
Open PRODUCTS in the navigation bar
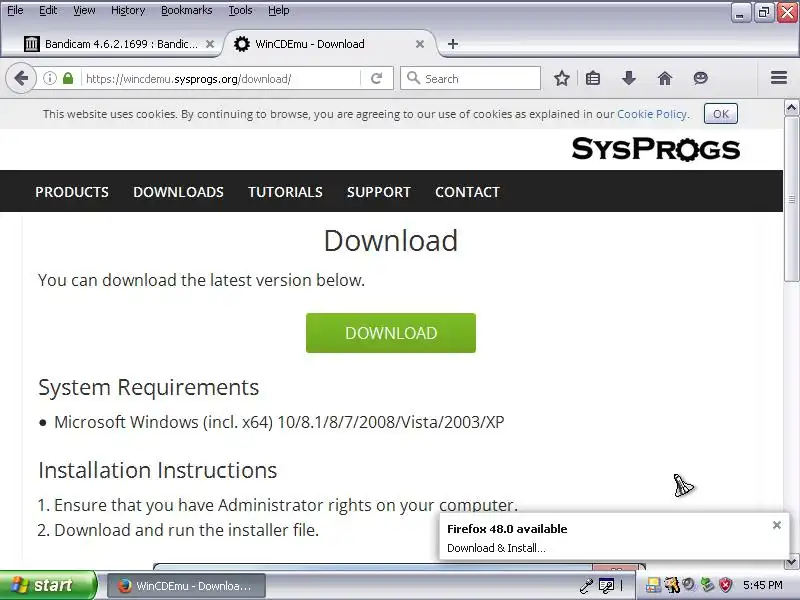click(72, 192)
